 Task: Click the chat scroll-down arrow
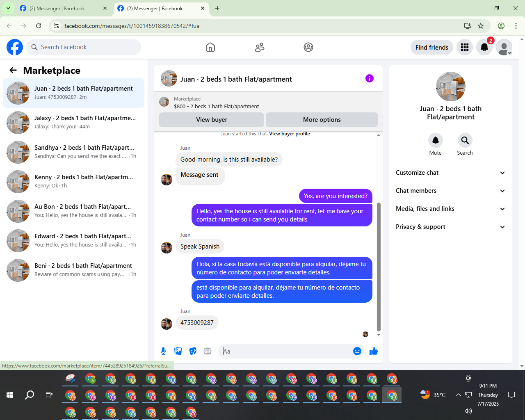click(379, 335)
